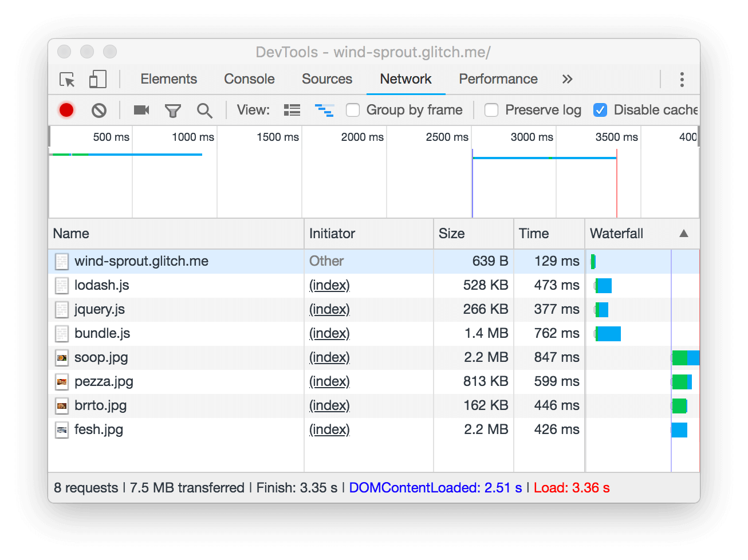Toggle the waterfall overview view icon
Screen dimensions: 748x560
[325, 110]
